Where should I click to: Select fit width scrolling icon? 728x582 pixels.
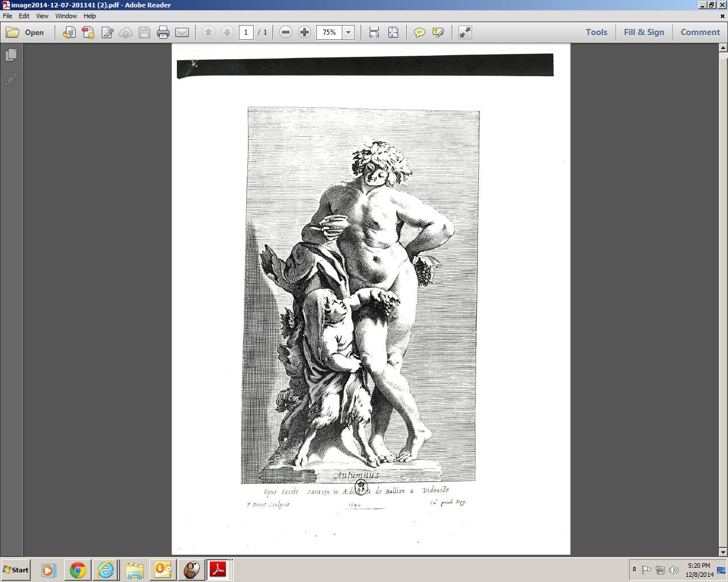374,32
